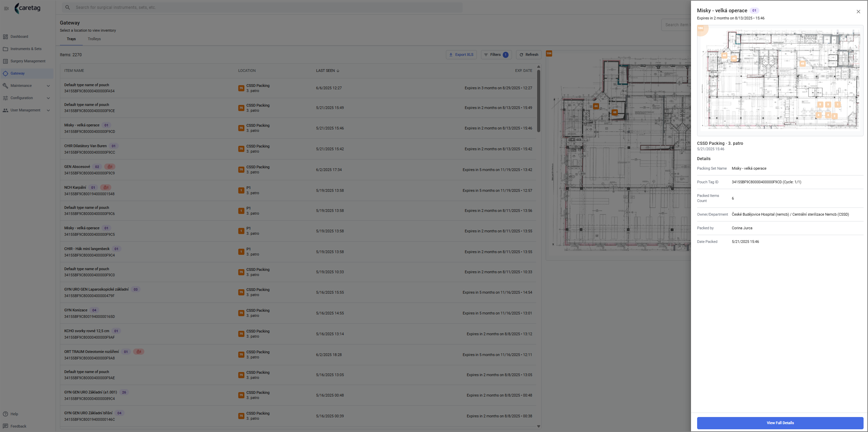Viewport: 868px width, 432px height.
Task: Expand the Maintenance submenu chevron
Action: (48, 86)
